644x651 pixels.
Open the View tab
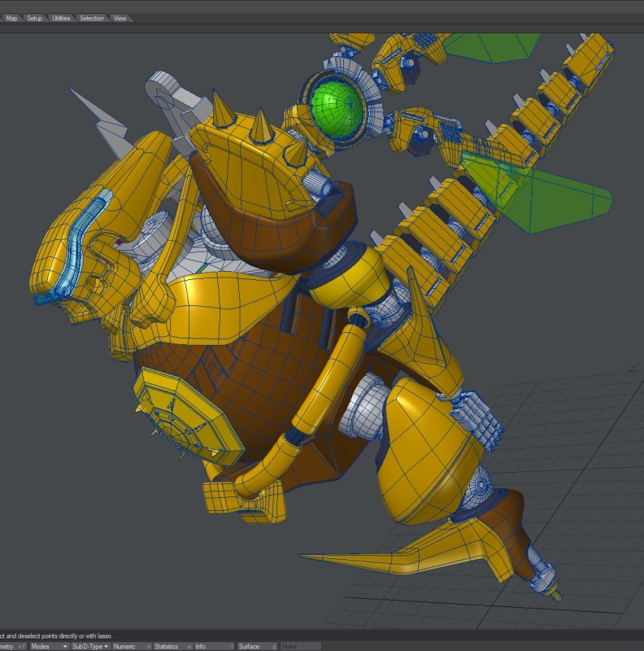(x=120, y=18)
